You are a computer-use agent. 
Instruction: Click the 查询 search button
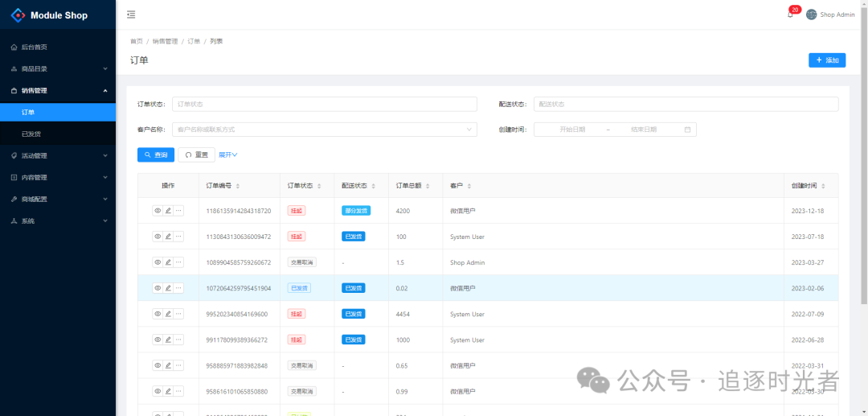pos(156,154)
